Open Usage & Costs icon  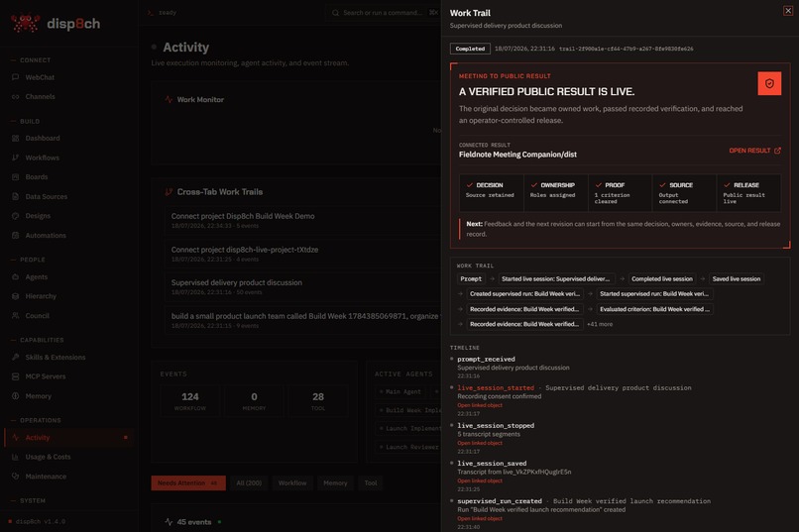click(x=15, y=457)
